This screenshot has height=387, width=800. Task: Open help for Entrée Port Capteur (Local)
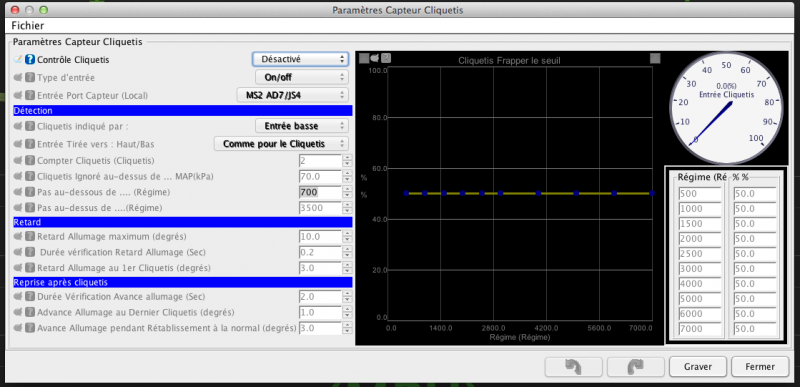point(30,95)
